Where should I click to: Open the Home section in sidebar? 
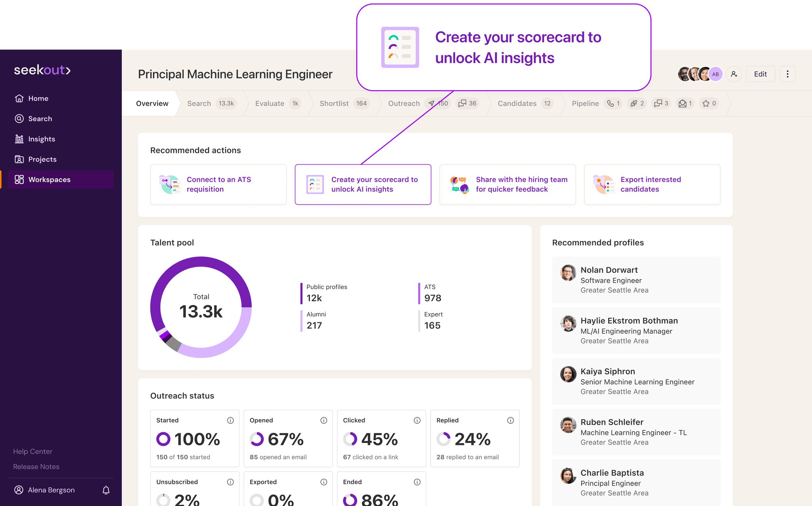pyautogui.click(x=38, y=98)
